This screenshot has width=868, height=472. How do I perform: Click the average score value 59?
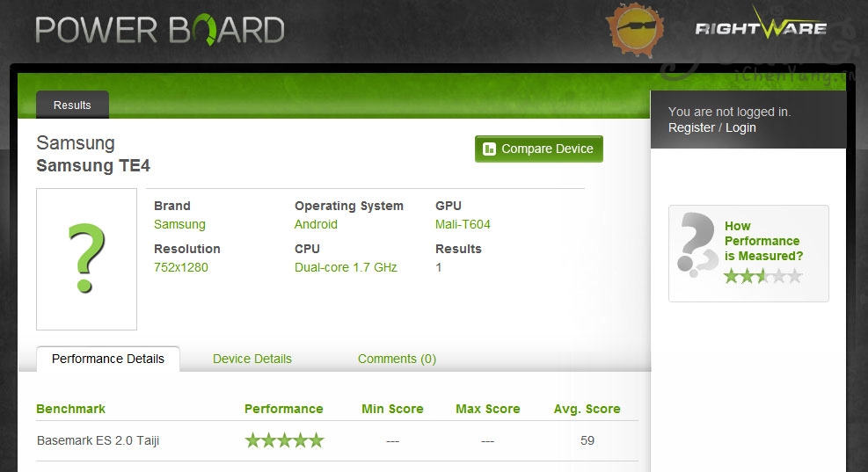[587, 440]
